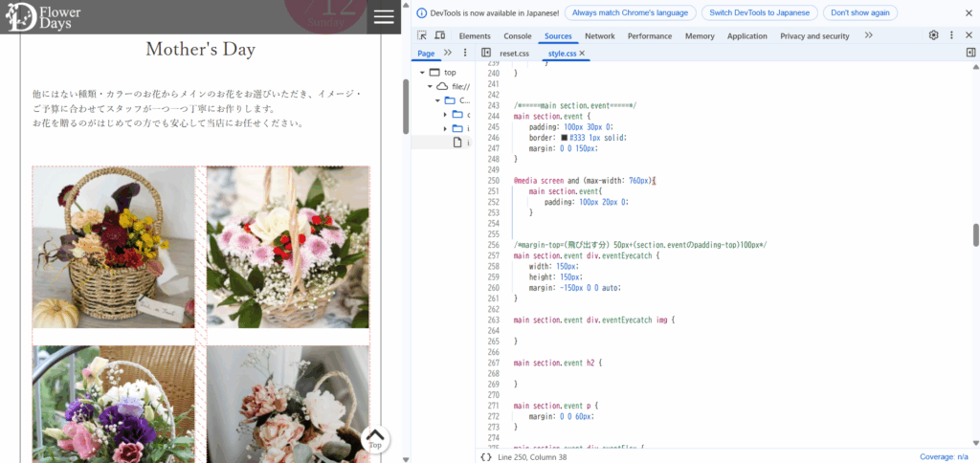Open the DevTools customize three-dot menu
Viewport: 980px width, 463px height.
[951, 35]
